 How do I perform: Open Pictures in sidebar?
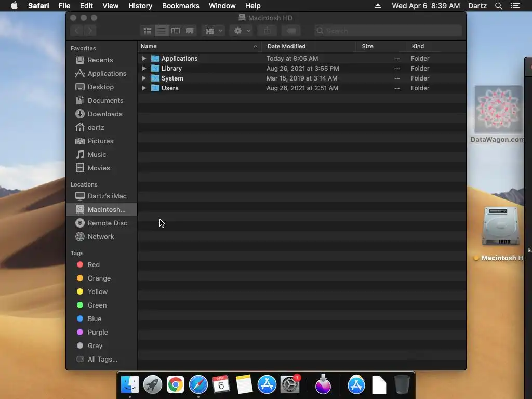point(102,141)
